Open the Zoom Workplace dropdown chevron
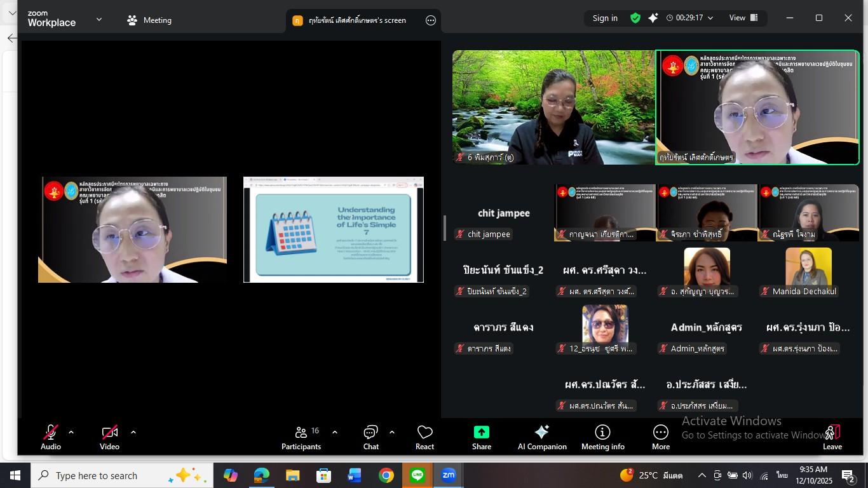 99,20
